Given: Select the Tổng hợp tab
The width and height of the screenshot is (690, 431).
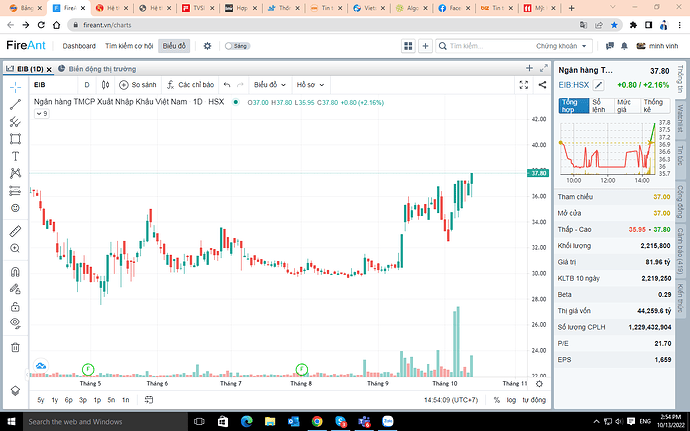Looking at the screenshot, I should pyautogui.click(x=574, y=106).
